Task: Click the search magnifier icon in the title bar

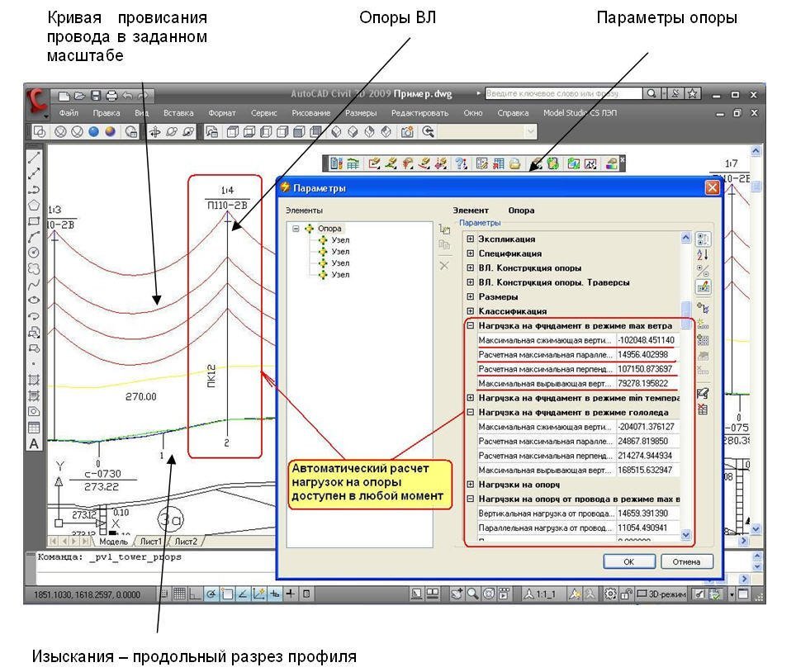Action: tap(651, 94)
